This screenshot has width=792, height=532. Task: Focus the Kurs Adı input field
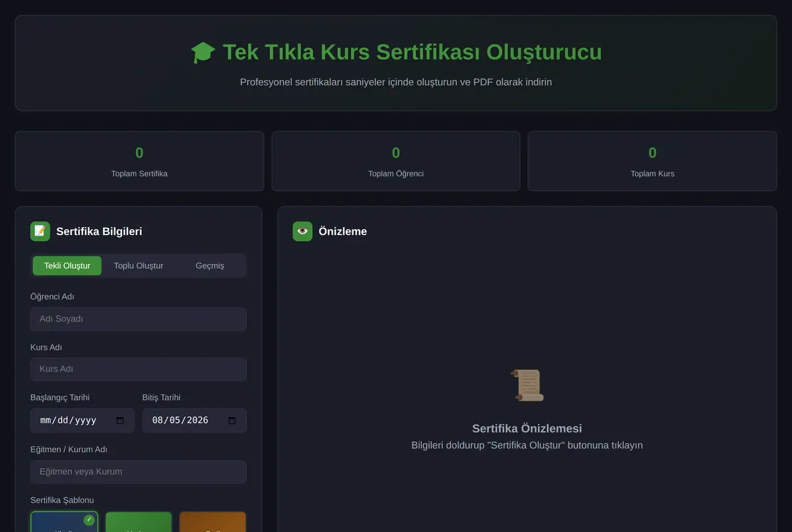(x=139, y=369)
